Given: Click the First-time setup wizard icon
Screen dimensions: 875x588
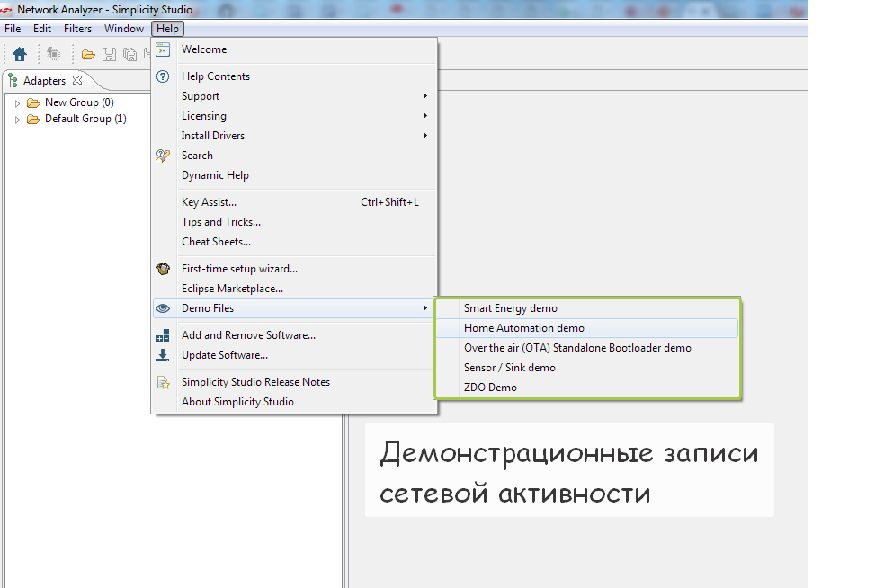Looking at the screenshot, I should [x=163, y=269].
